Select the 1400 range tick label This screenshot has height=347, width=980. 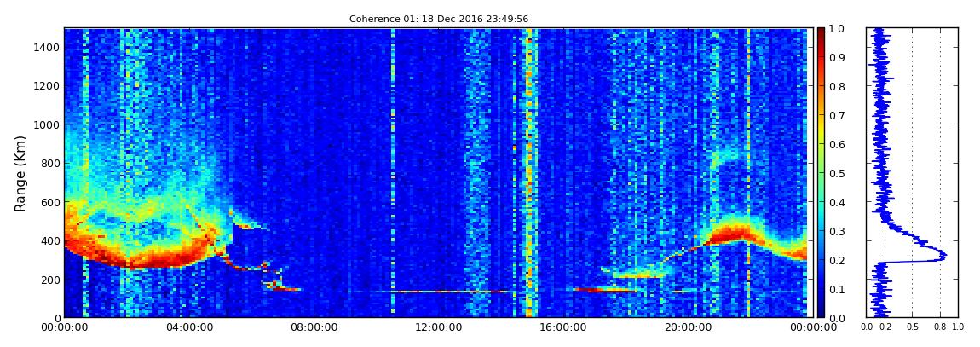pos(45,48)
